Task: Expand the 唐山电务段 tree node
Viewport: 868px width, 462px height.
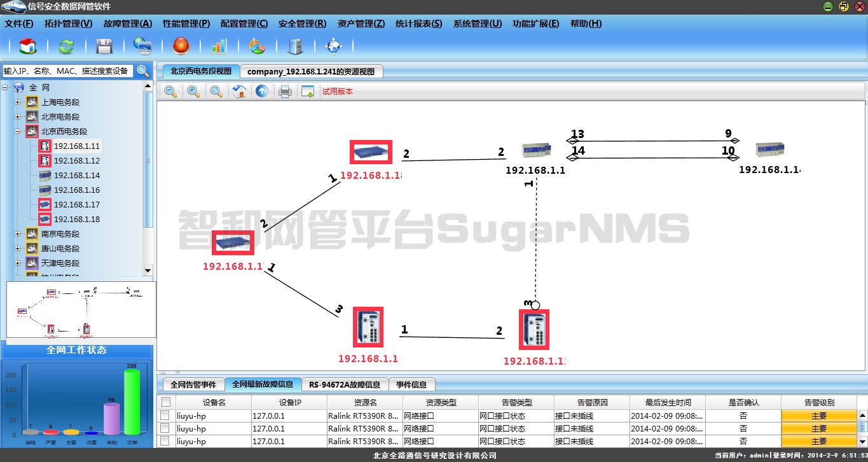Action: click(18, 249)
